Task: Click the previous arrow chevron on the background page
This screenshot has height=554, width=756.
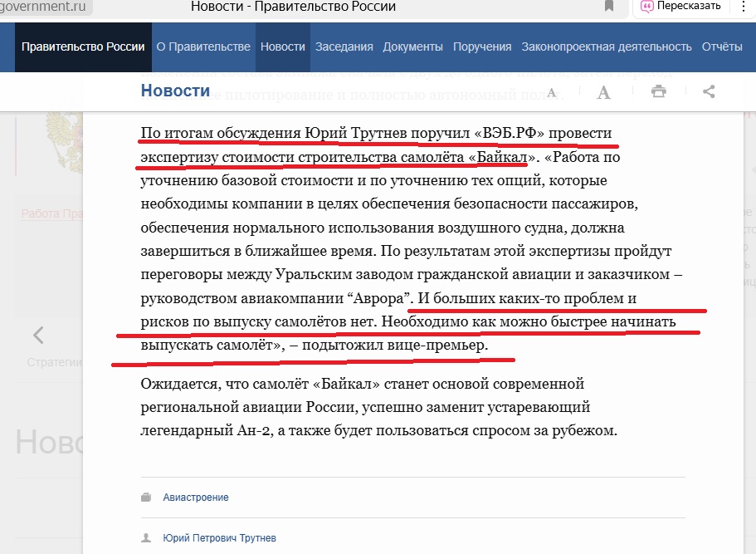Action: click(x=38, y=335)
